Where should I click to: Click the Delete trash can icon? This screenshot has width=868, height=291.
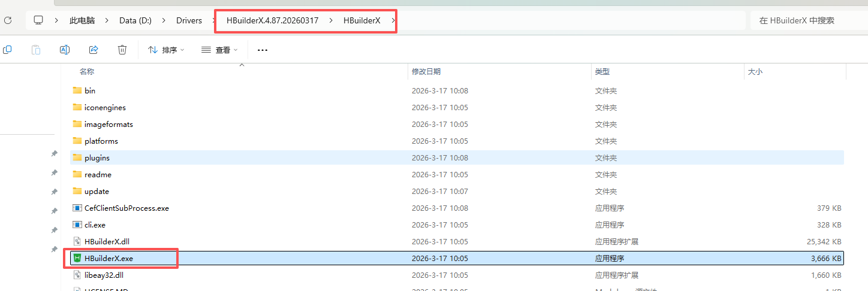tap(122, 50)
